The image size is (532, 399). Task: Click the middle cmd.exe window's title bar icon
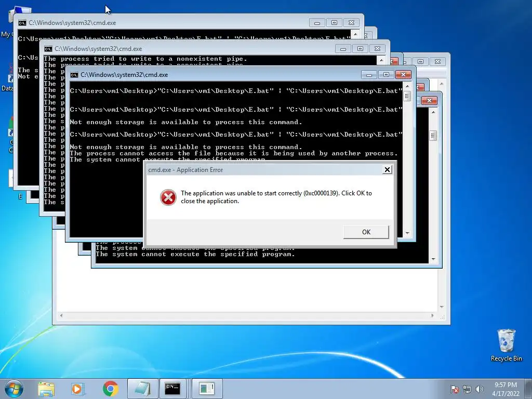48,49
